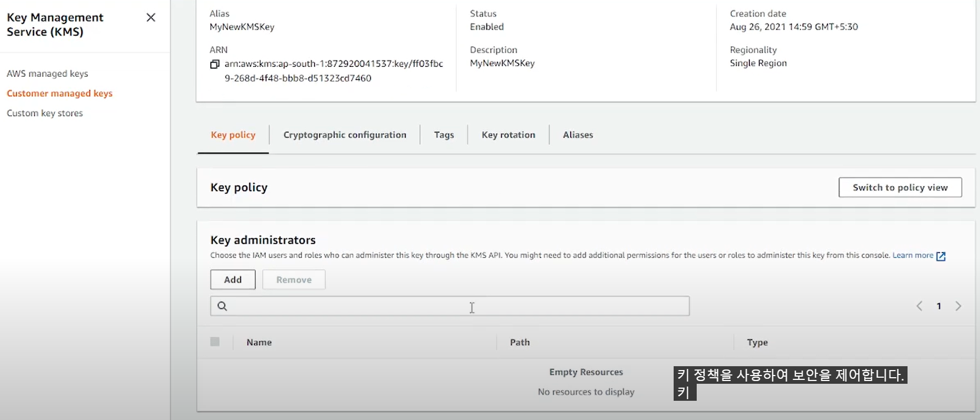
Task: Go to previous page of key administrators
Action: pos(920,306)
